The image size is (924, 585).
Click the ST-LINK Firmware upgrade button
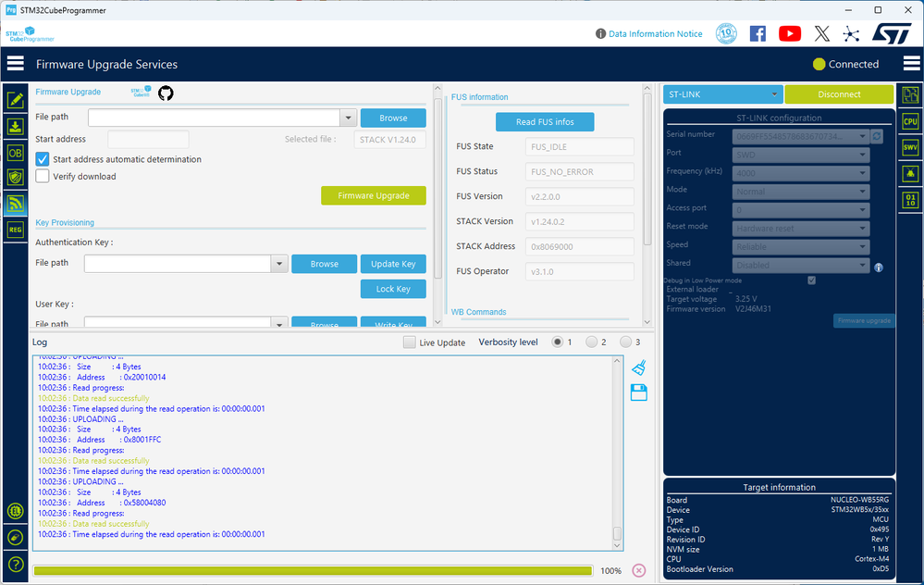pyautogui.click(x=864, y=320)
